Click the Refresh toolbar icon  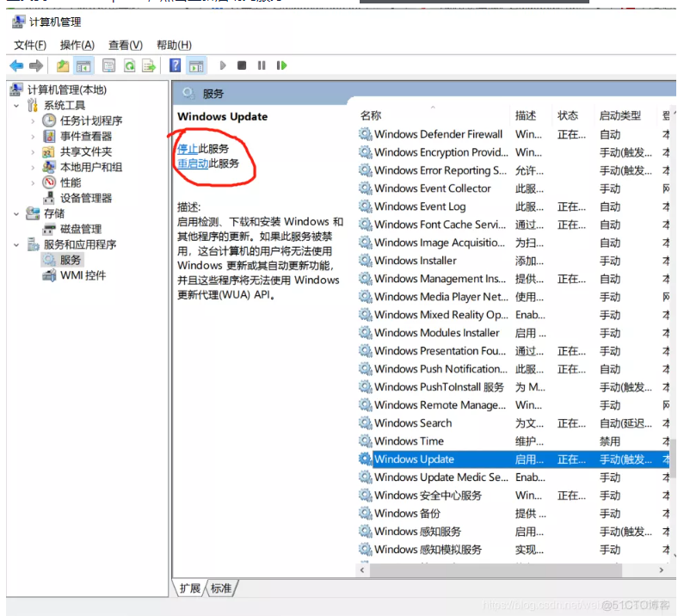[130, 66]
